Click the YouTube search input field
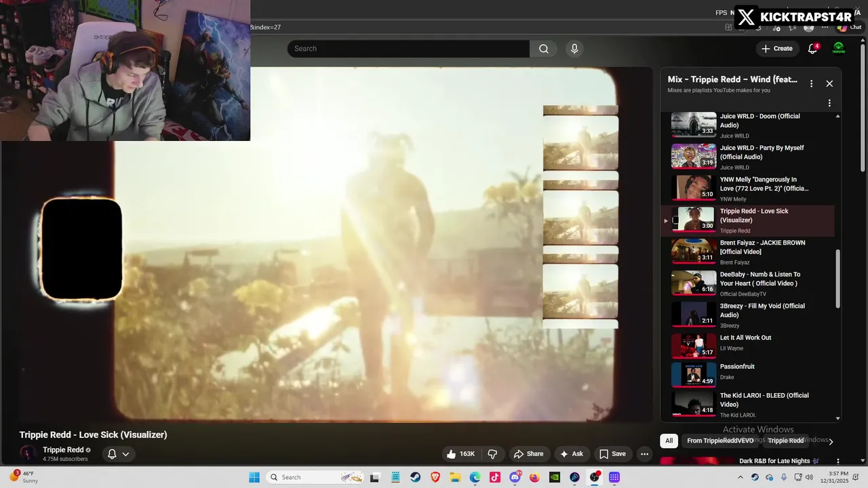The height and width of the screenshot is (488, 868). (408, 49)
